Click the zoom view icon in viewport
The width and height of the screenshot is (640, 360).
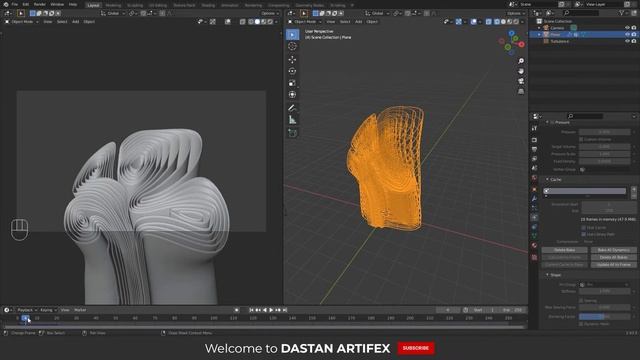(521, 61)
